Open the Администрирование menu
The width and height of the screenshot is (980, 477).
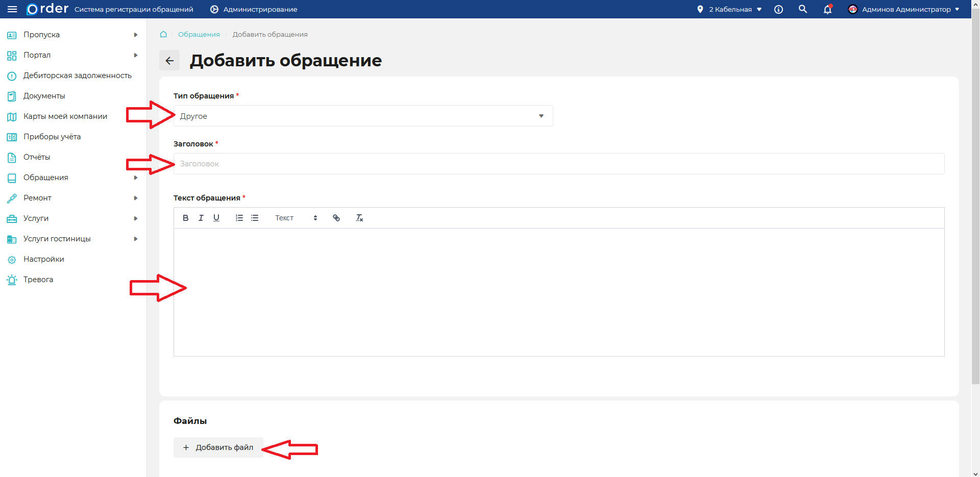click(253, 9)
